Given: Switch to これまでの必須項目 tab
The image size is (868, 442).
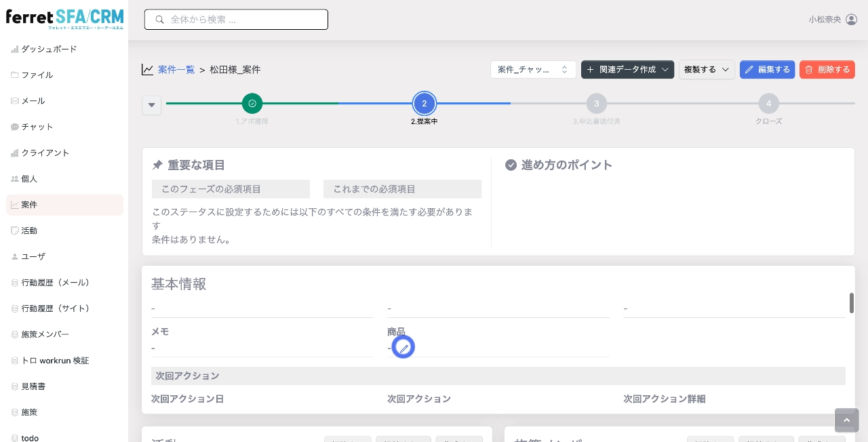Looking at the screenshot, I should tap(402, 189).
